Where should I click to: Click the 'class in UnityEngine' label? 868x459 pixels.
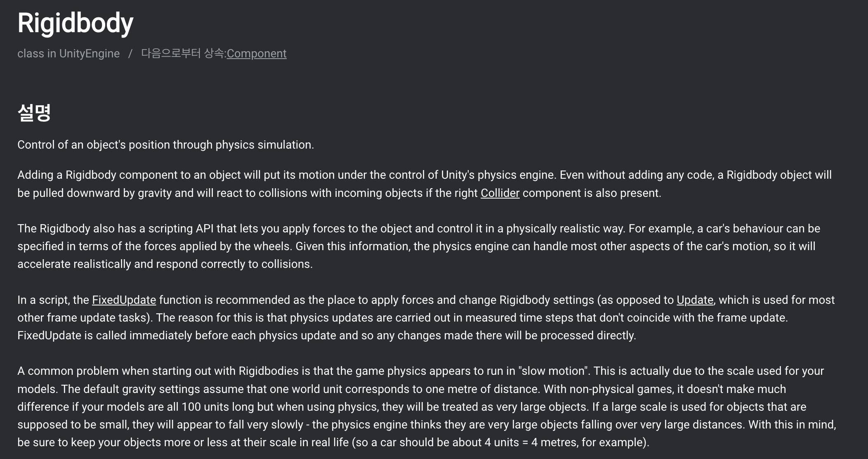[x=68, y=54]
